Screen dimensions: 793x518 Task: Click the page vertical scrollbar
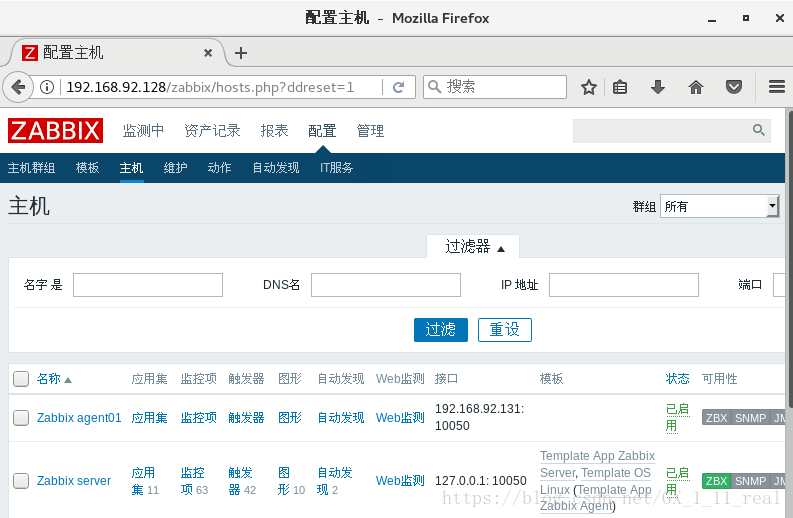coord(789,258)
